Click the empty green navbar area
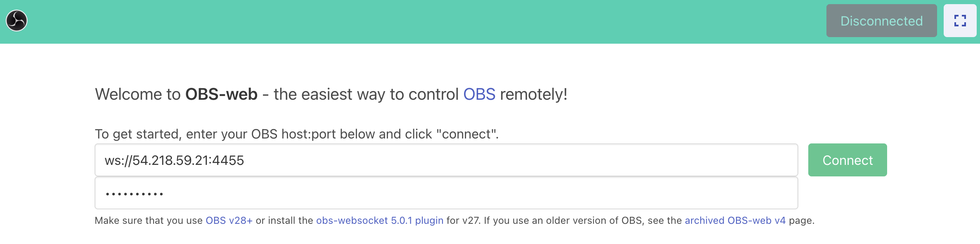Viewport: 980px width, 244px height. [x=413, y=21]
